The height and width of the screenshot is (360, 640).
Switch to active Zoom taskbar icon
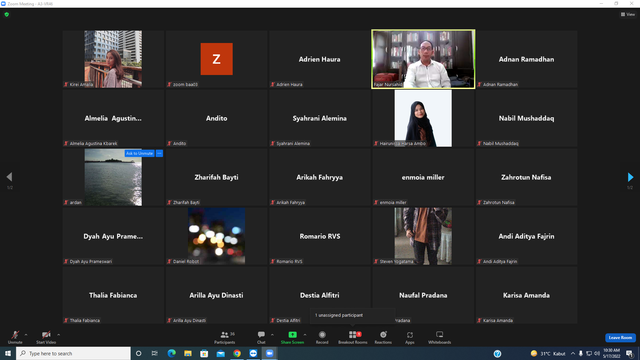tap(269, 353)
